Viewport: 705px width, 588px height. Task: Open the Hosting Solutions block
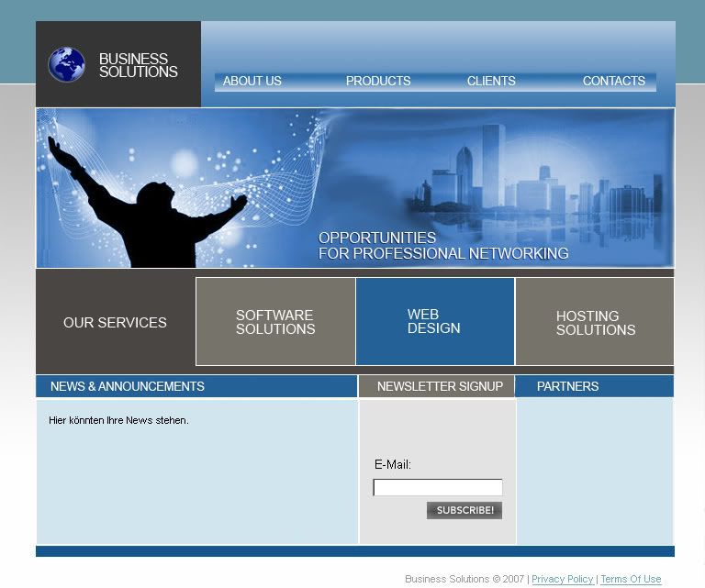pyautogui.click(x=595, y=323)
